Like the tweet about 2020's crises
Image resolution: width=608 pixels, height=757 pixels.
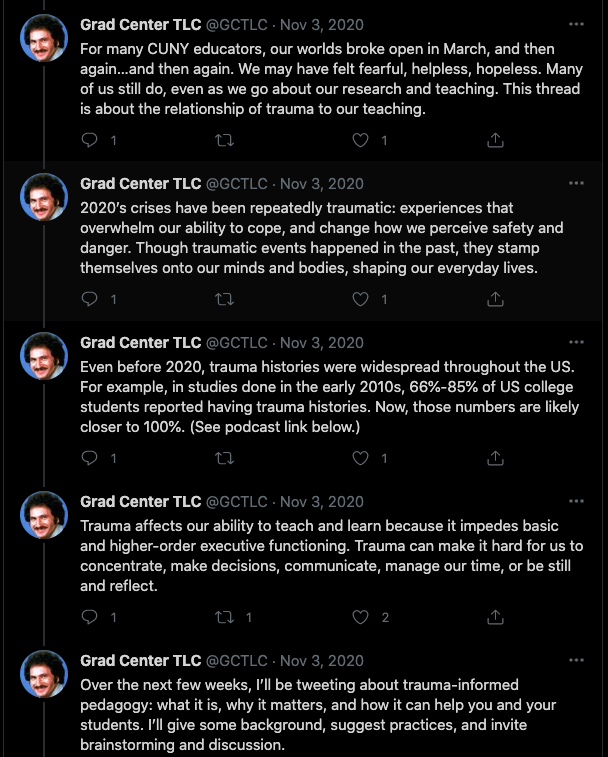point(361,299)
